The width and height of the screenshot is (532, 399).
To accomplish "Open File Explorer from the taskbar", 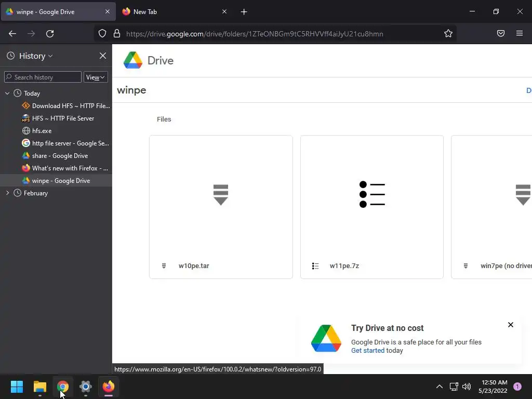I will click(x=39, y=387).
